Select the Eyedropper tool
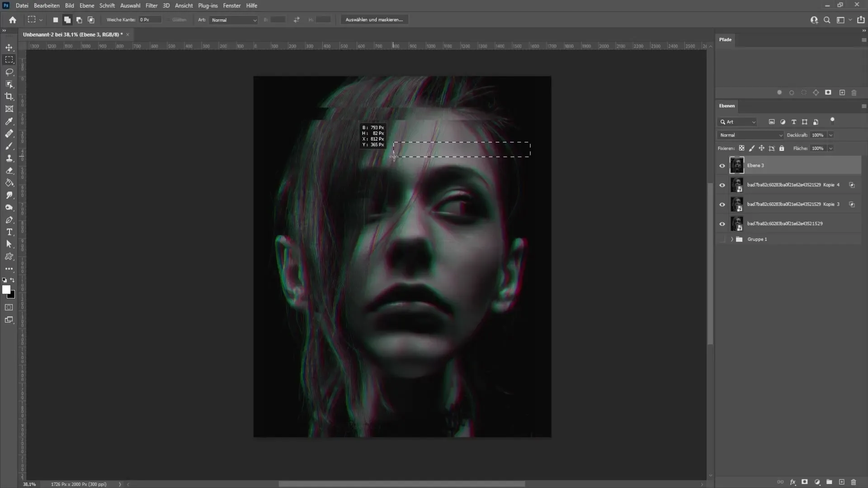 click(9, 121)
